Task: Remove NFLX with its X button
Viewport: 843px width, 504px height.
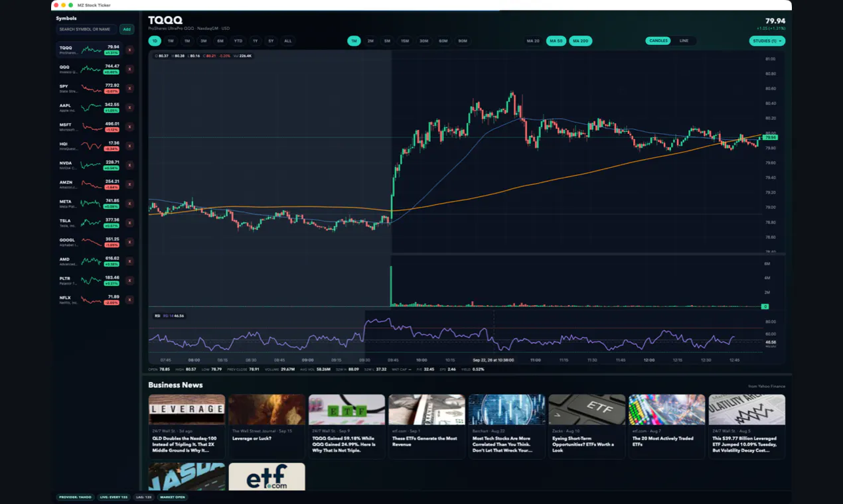Action: [129, 300]
